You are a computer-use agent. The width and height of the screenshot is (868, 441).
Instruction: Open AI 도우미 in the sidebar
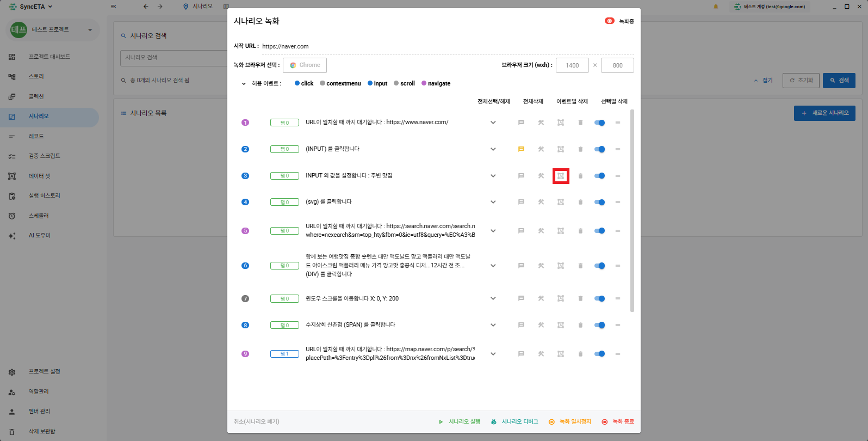49,236
